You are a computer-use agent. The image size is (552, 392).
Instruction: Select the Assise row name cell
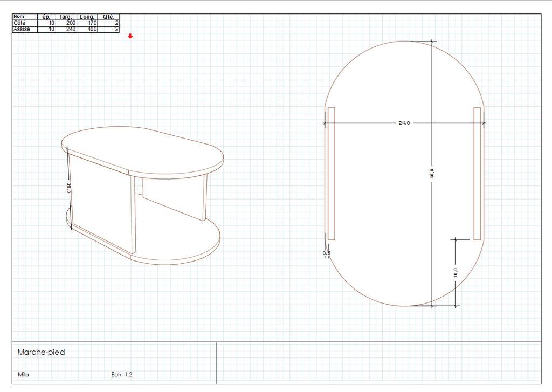(x=22, y=29)
